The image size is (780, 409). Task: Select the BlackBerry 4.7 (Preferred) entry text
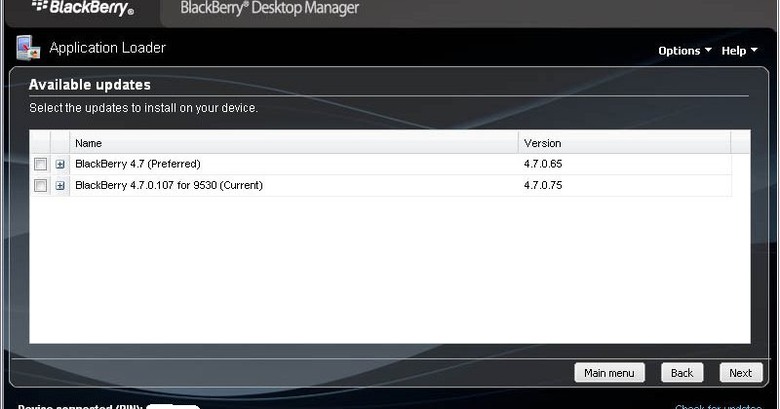point(138,164)
